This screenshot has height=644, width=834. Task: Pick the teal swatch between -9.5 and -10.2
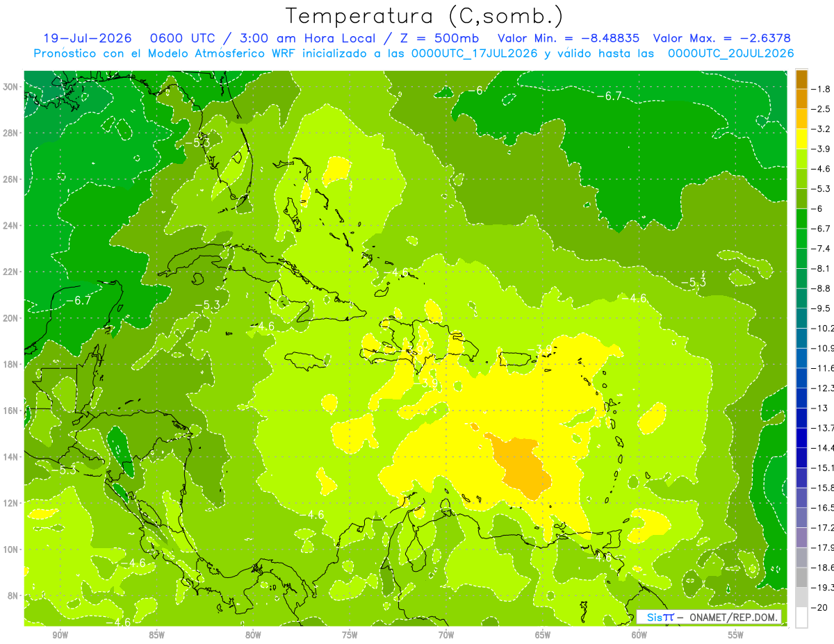pos(801,318)
